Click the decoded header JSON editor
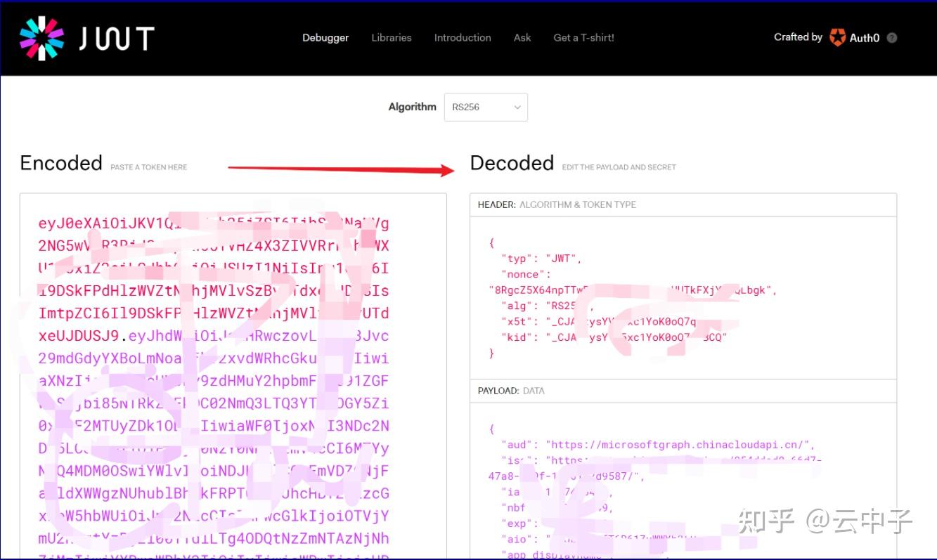Viewport: 937px width, 560px height. click(x=683, y=297)
